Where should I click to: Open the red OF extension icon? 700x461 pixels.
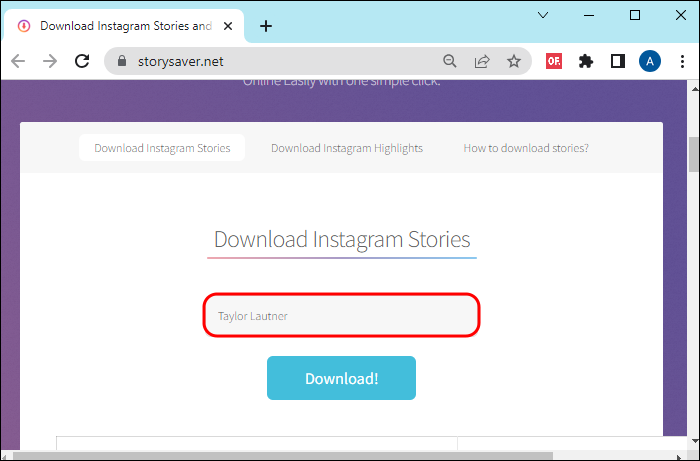click(554, 61)
